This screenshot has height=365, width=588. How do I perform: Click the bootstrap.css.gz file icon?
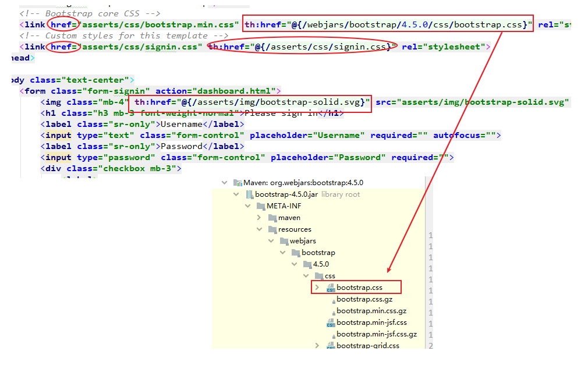tap(334, 301)
